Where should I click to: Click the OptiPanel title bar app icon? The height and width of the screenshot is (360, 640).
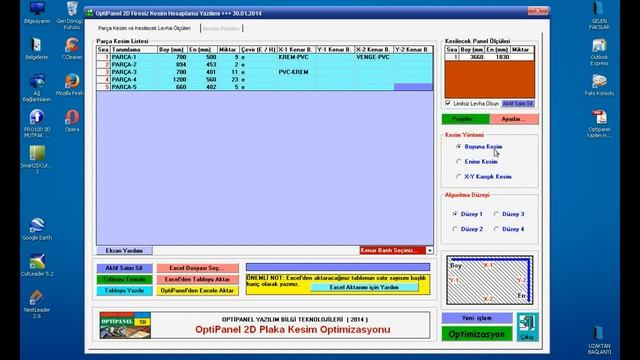89,13
